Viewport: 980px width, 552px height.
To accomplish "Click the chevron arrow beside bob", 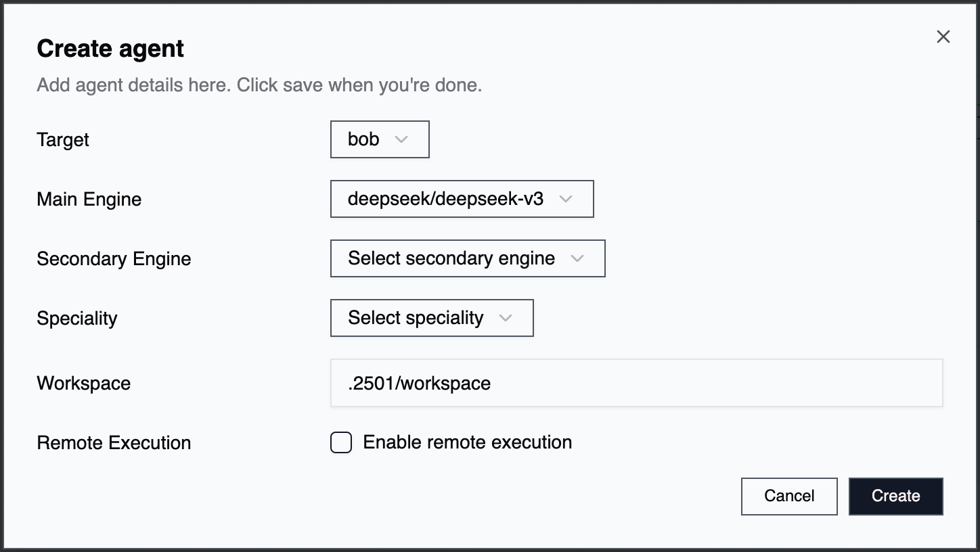I will point(401,139).
